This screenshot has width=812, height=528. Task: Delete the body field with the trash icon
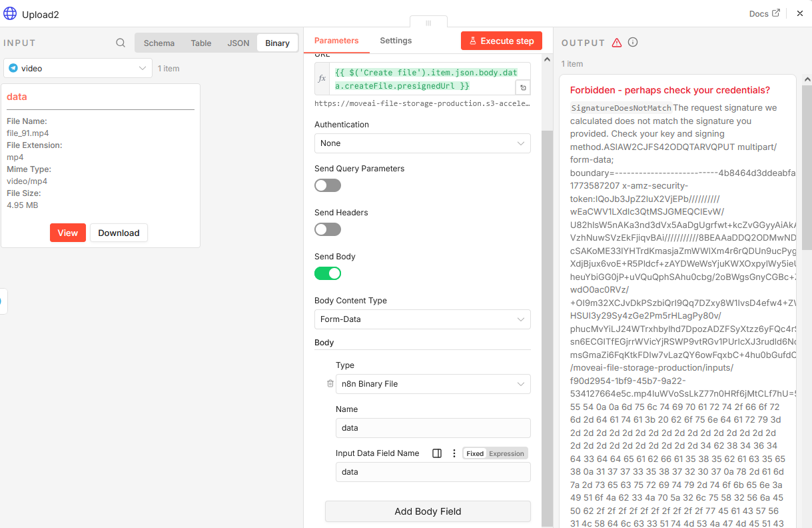[330, 384]
